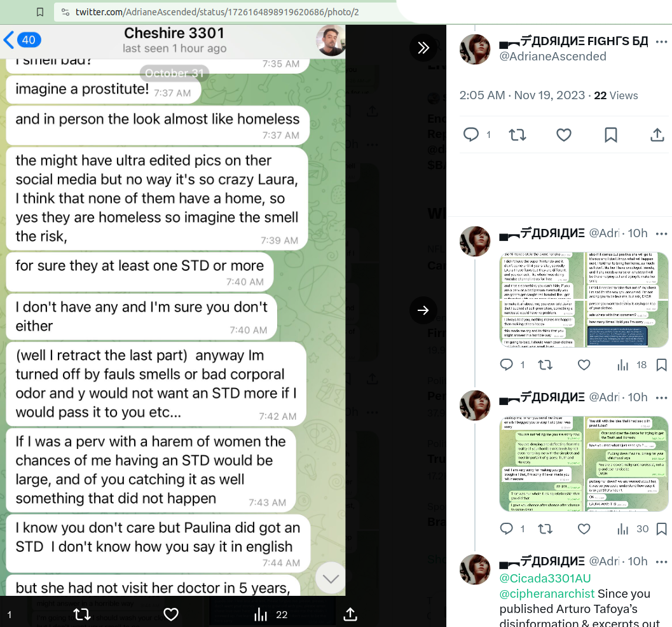The height and width of the screenshot is (627, 672).
Task: Share the main tweet via upload icon
Action: 657,135
